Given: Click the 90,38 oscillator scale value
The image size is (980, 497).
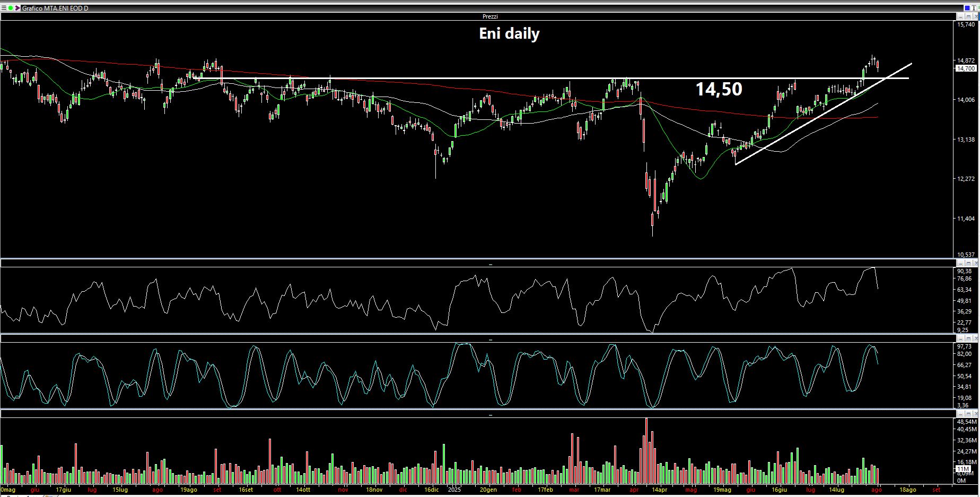Looking at the screenshot, I should pos(964,271).
